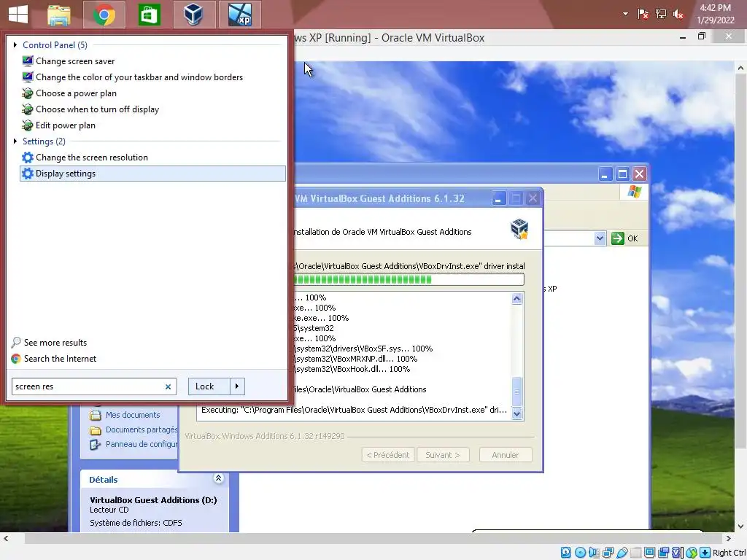Open Mes documents link
Viewport: 747px width, 560px height.
pos(133,415)
